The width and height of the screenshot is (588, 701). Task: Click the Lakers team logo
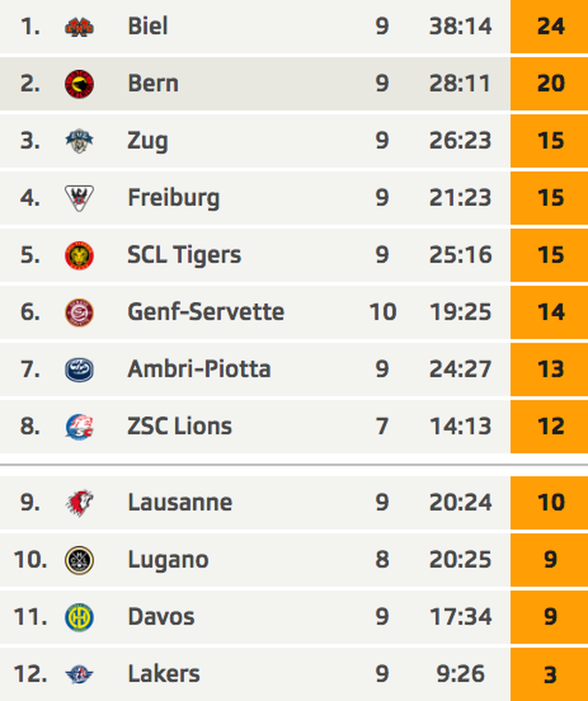tap(79, 674)
